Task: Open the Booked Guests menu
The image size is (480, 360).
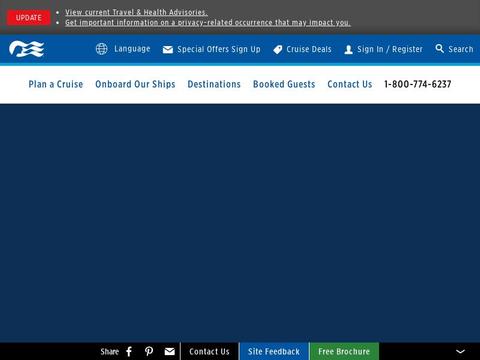Action: click(284, 84)
